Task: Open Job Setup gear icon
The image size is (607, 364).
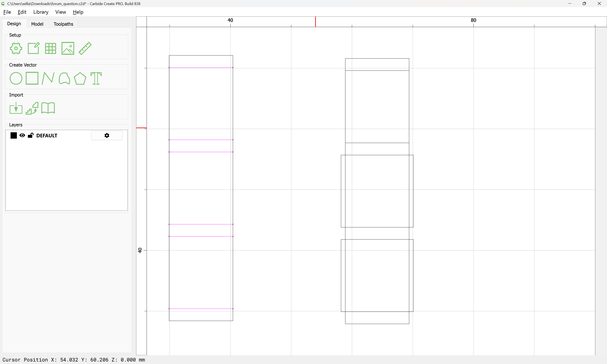Action: pyautogui.click(x=16, y=48)
